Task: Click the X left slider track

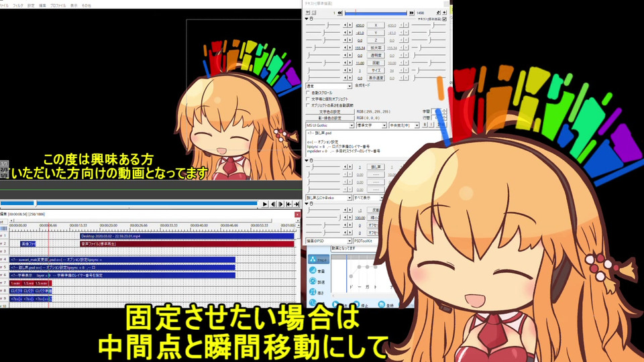Action: point(323,25)
